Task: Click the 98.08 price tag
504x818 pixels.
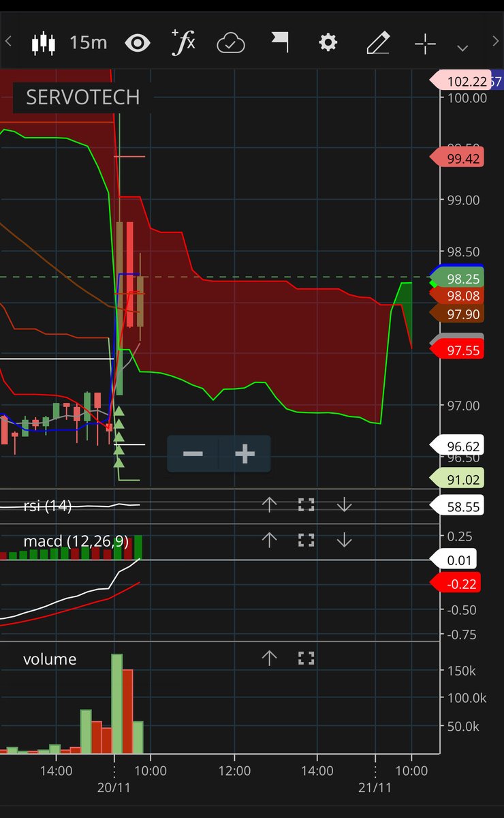Action: click(457, 295)
